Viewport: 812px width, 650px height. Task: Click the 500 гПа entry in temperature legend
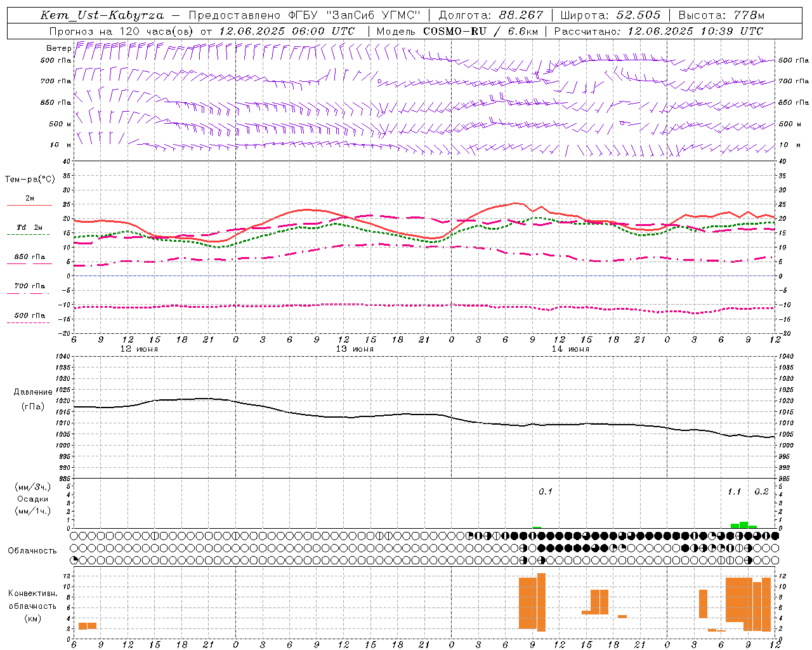pos(30,315)
